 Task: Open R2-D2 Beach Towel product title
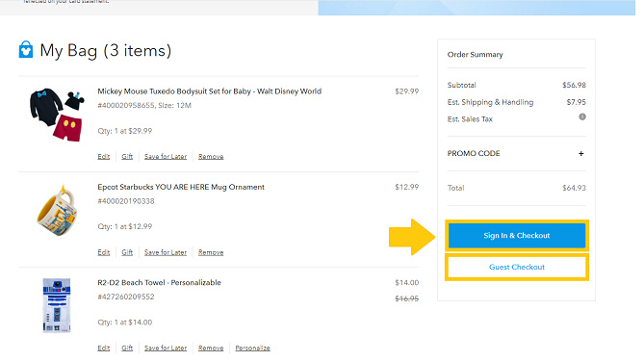(159, 283)
